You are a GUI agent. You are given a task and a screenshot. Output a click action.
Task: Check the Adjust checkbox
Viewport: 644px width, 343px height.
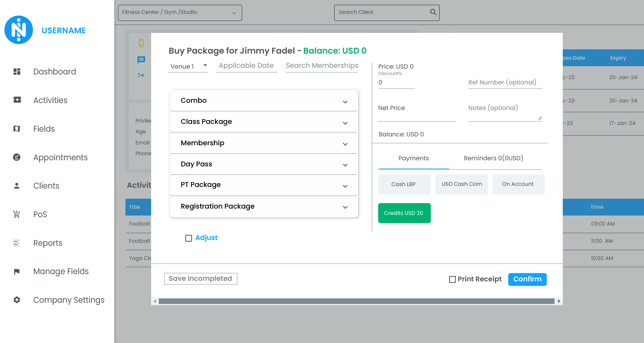click(188, 238)
